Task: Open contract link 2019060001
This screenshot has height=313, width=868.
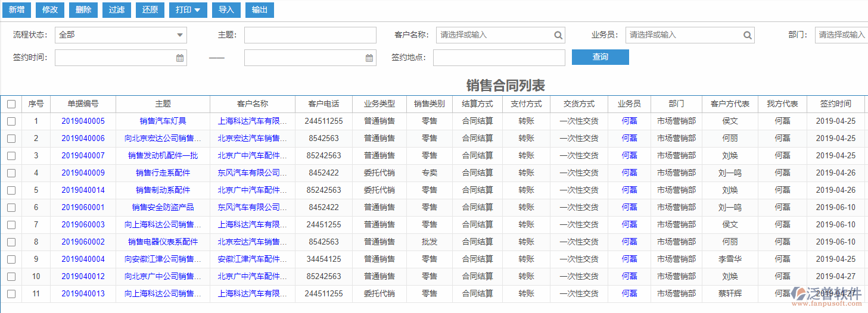Action: click(x=83, y=208)
